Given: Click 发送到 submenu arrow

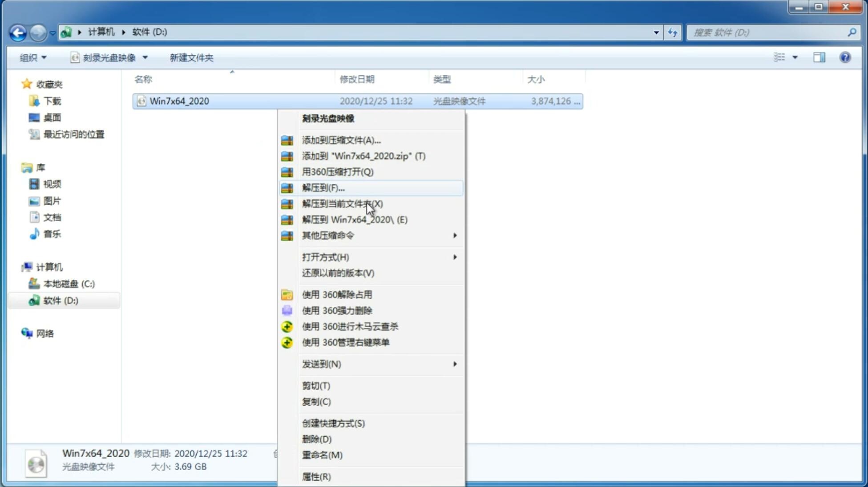Looking at the screenshot, I should [456, 363].
